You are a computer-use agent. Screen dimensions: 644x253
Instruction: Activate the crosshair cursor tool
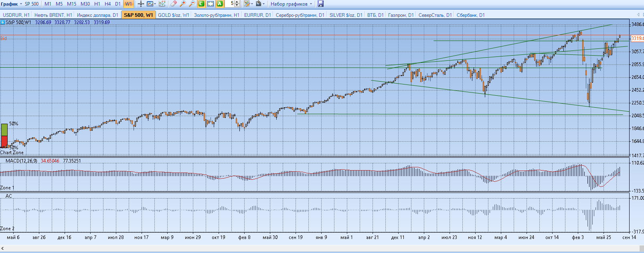point(141,4)
